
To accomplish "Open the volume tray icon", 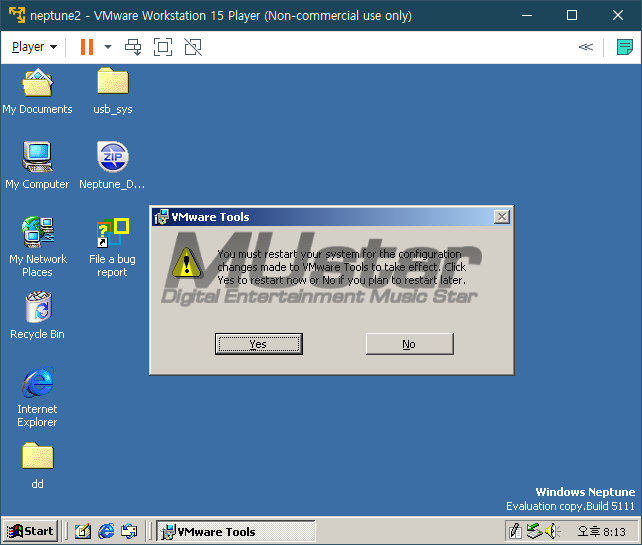I will click(x=553, y=531).
